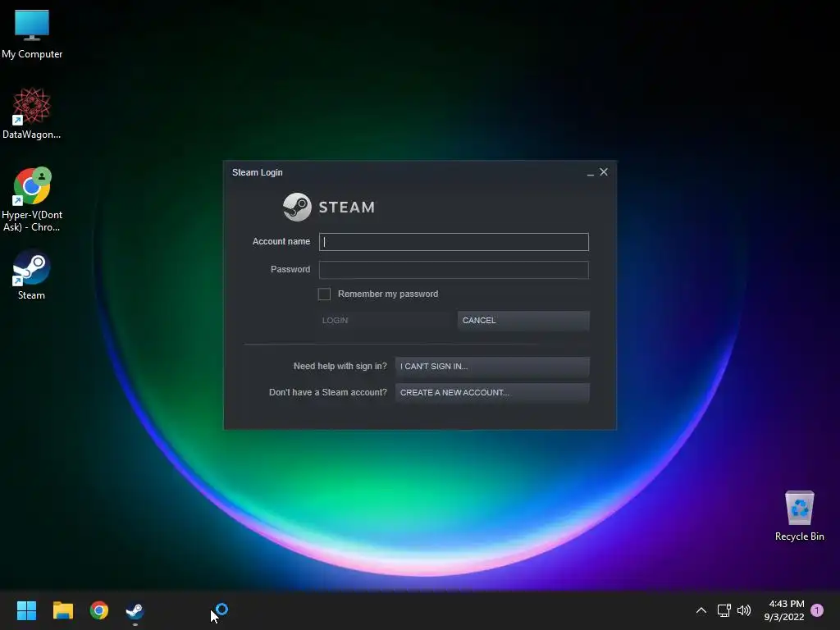Click the Steam taskbar icon
The height and width of the screenshot is (630, 840).
pyautogui.click(x=135, y=610)
